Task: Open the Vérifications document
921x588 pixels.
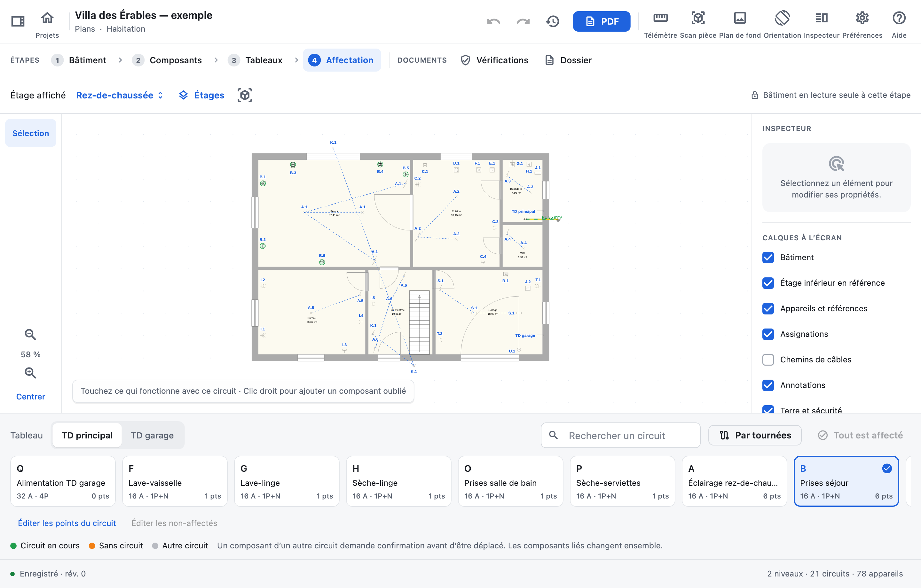Action: click(x=494, y=60)
